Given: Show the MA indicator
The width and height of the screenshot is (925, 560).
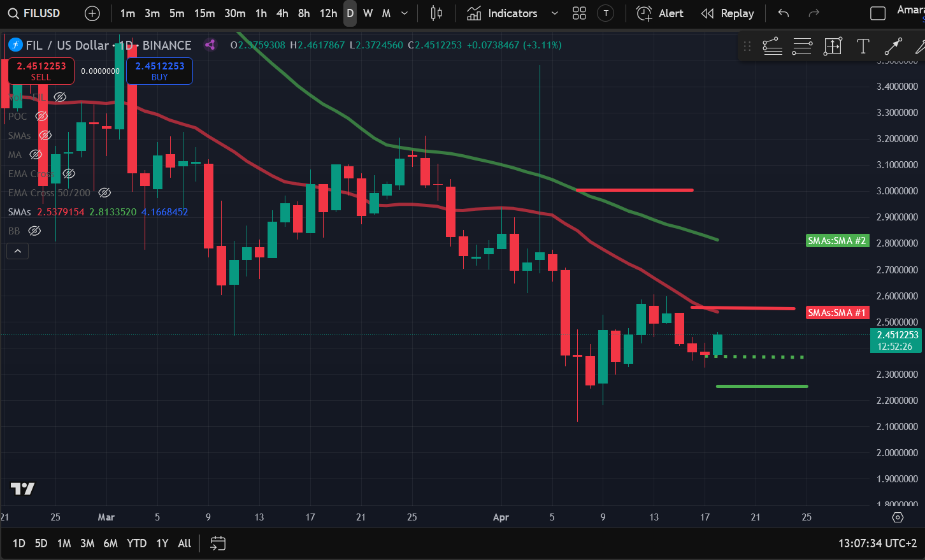Looking at the screenshot, I should [x=36, y=154].
